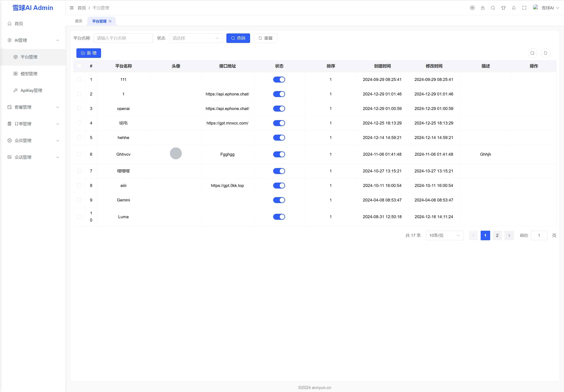Click the 新增 button
Screen dimensions: 564x392
point(89,53)
